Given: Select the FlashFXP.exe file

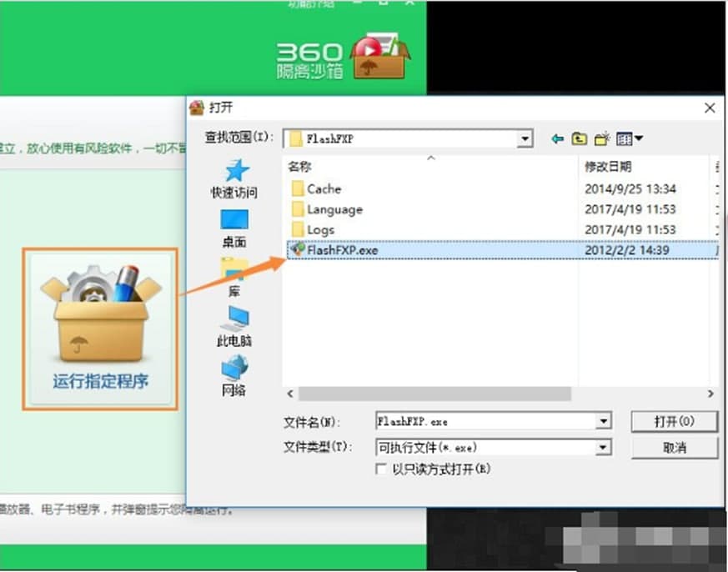Looking at the screenshot, I should pyautogui.click(x=503, y=250).
